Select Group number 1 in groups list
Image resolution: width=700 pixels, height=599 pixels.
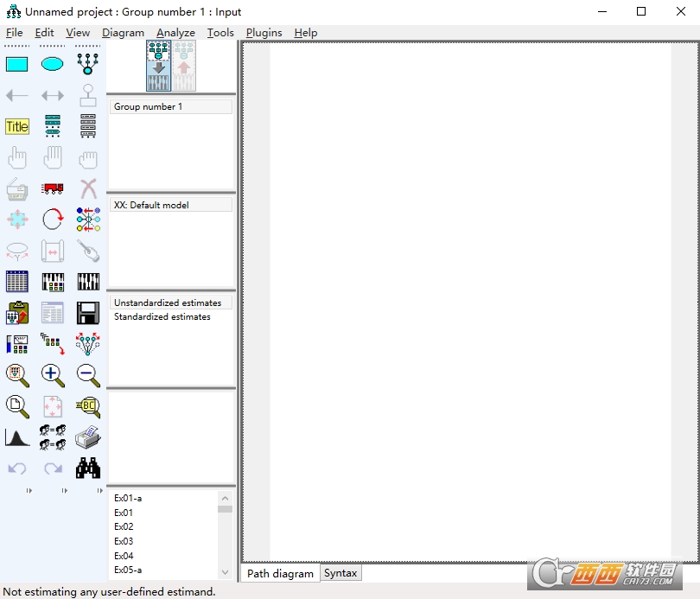point(171,106)
